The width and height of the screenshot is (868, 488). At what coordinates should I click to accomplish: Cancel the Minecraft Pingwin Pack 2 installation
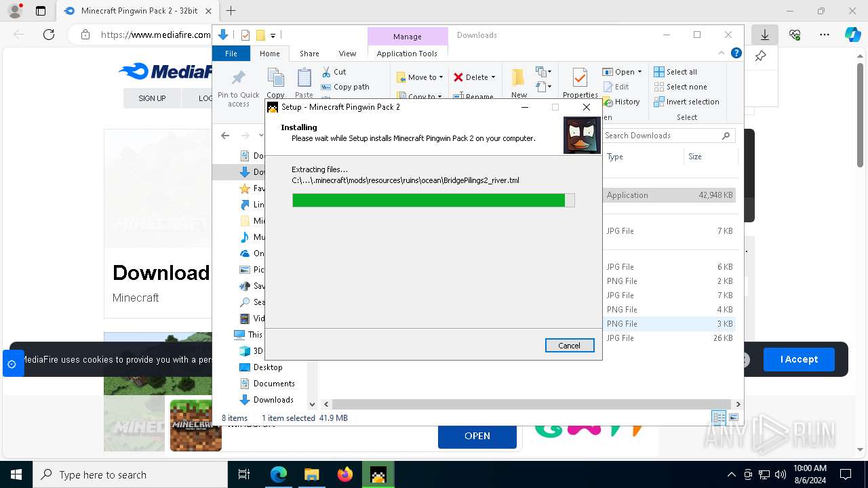coord(570,346)
